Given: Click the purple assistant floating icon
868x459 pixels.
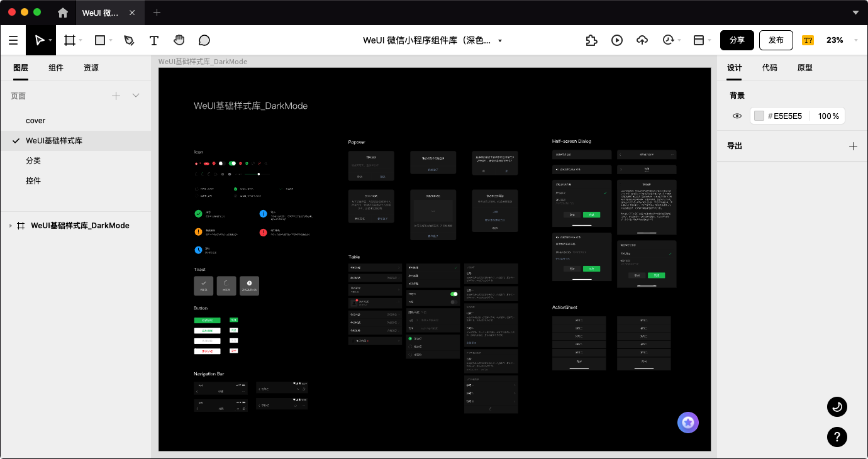Looking at the screenshot, I should click(x=688, y=423).
